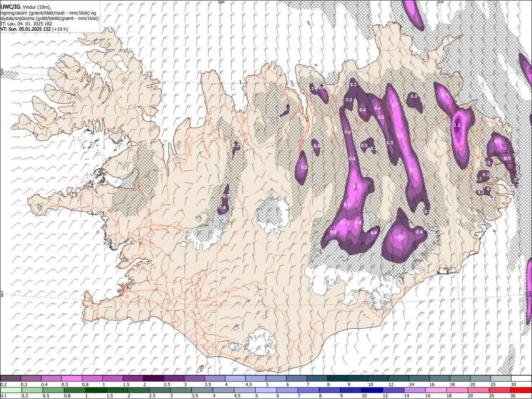532x399 pixels.
Task: Pick lower legend swatch between 4 and 4.5
Action: (x=224, y=390)
